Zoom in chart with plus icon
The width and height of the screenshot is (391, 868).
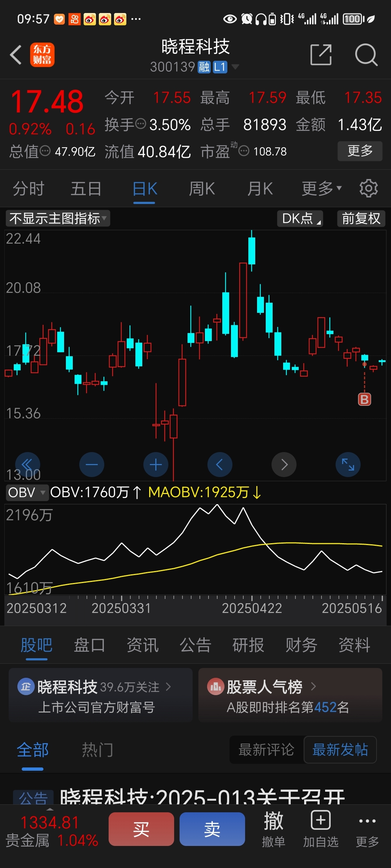coord(156,464)
